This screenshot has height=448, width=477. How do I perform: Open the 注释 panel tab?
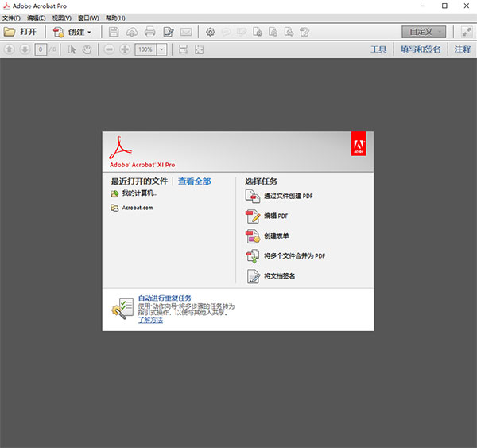(463, 49)
